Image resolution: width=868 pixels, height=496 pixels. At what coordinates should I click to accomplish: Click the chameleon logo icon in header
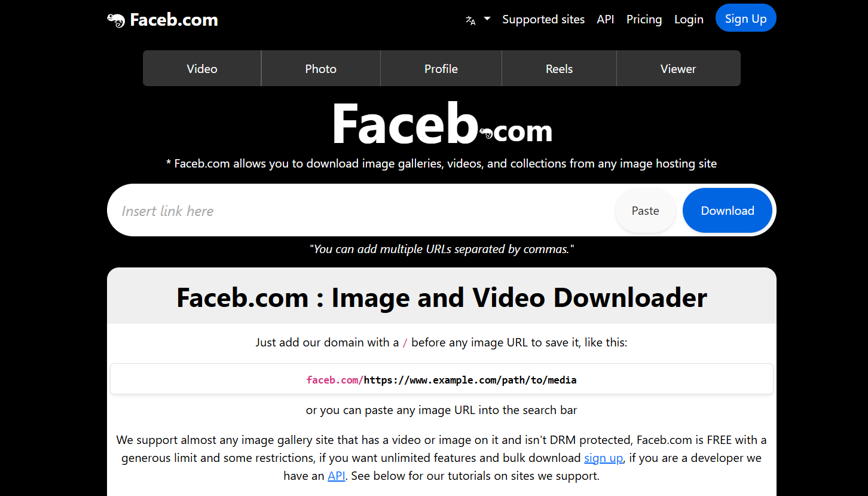[x=116, y=20]
